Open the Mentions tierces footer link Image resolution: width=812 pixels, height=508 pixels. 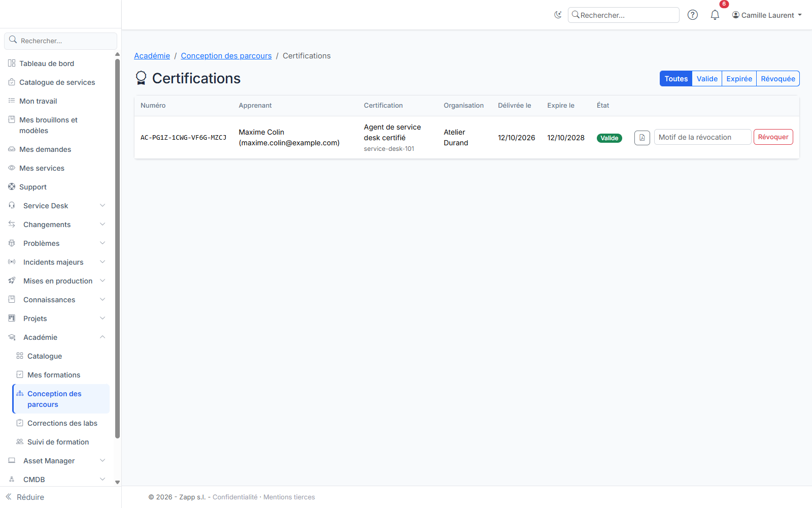[x=289, y=497]
